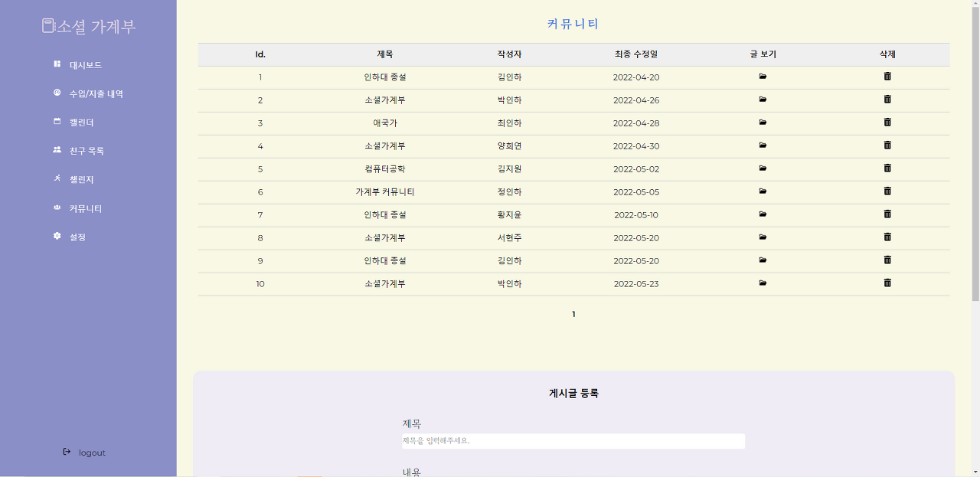980x477 pixels.
Task: Click trash icon on post 10 by 박인하
Action: point(887,283)
